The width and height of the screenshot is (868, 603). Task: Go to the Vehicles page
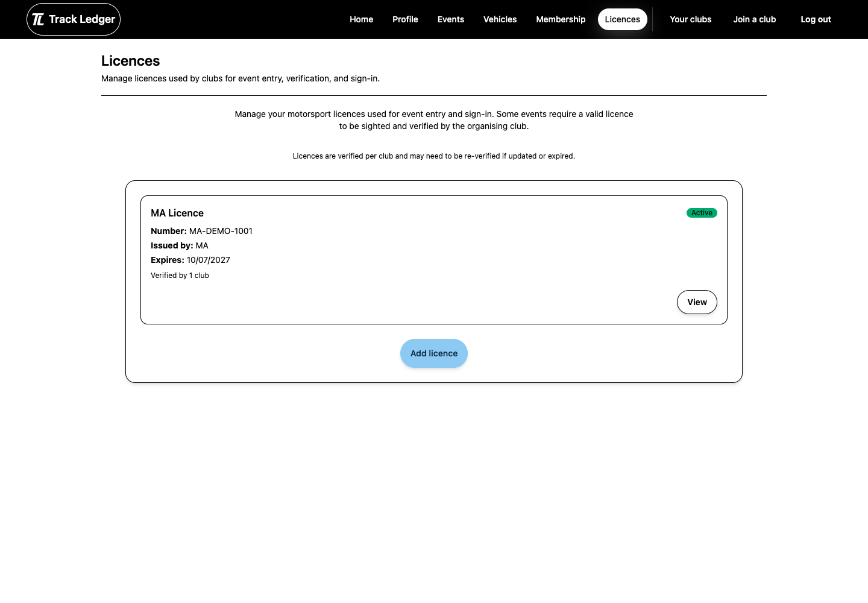500,19
